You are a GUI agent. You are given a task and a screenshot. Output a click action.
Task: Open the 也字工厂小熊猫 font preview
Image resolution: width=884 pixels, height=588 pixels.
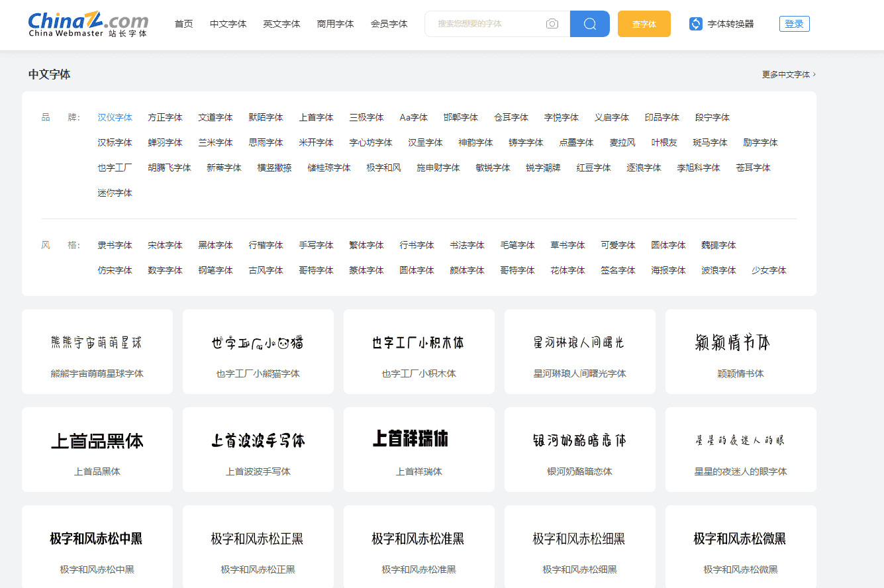coord(258,352)
